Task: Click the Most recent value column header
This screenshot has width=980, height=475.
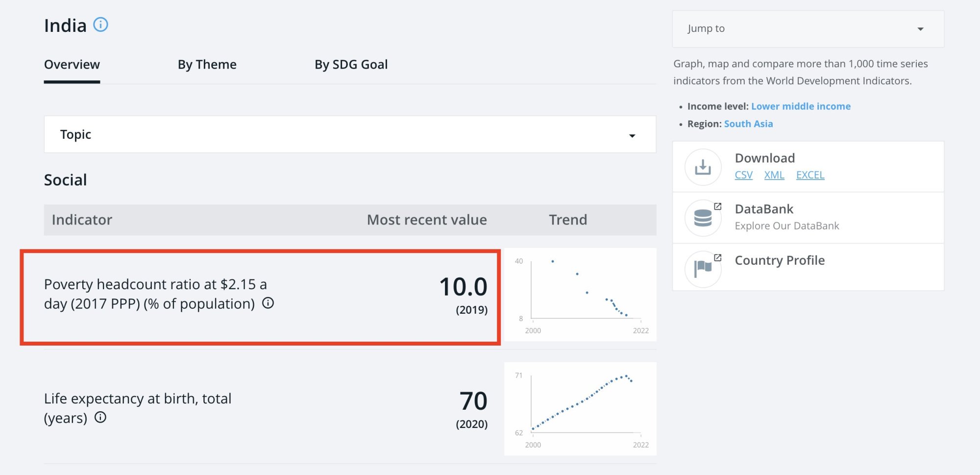Action: 427,220
